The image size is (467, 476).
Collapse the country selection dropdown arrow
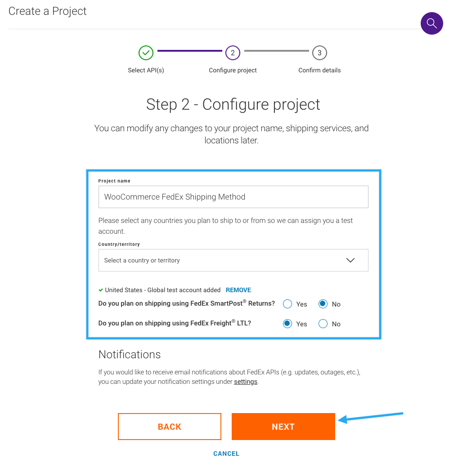(x=350, y=260)
